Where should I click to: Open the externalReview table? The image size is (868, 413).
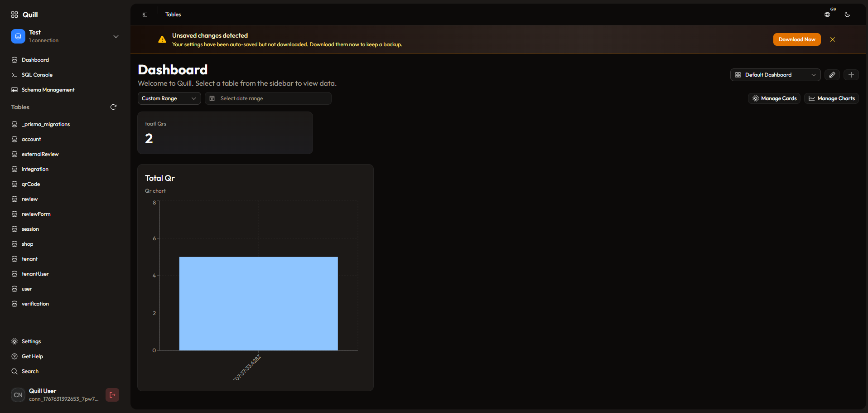tap(40, 154)
